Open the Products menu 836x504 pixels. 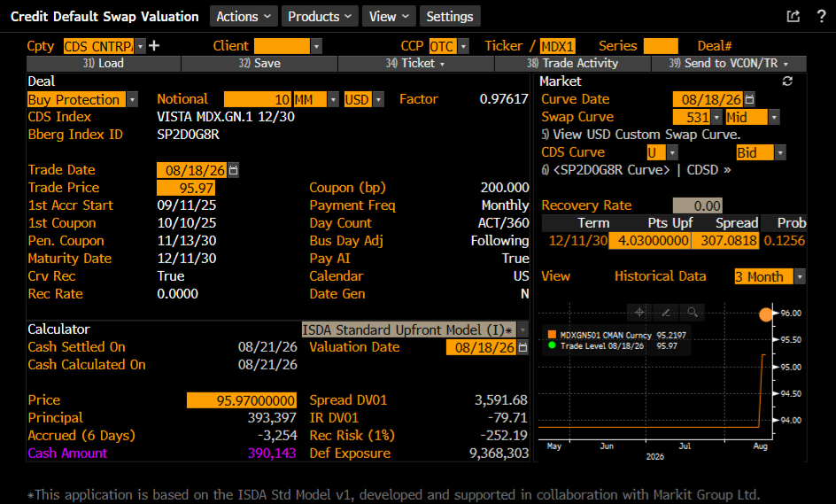pyautogui.click(x=320, y=17)
